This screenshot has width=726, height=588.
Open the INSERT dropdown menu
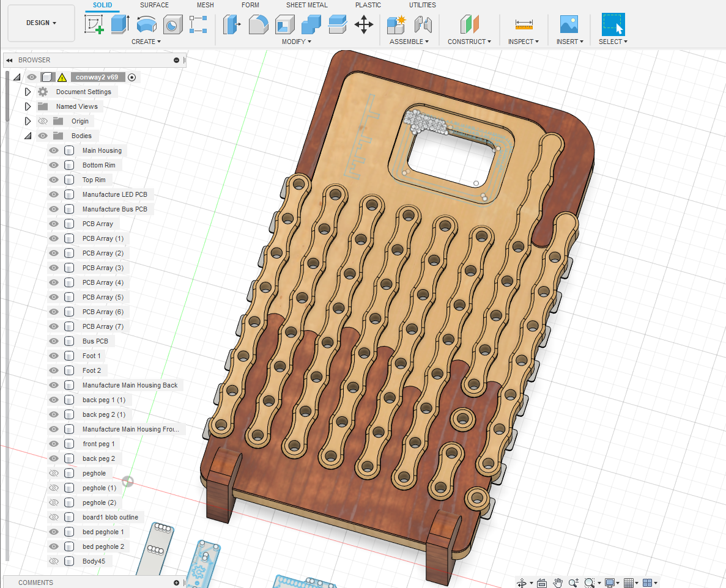(569, 42)
